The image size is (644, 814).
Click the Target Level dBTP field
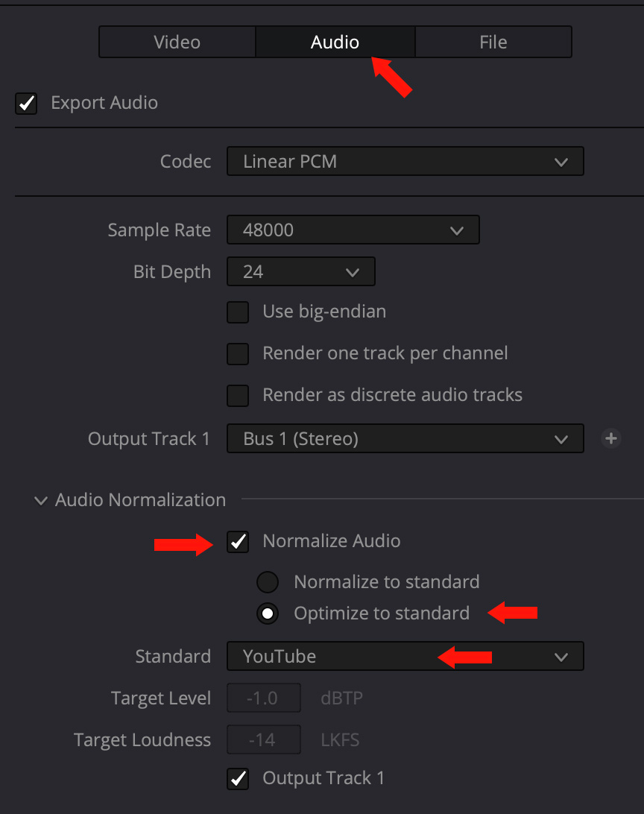pyautogui.click(x=264, y=698)
